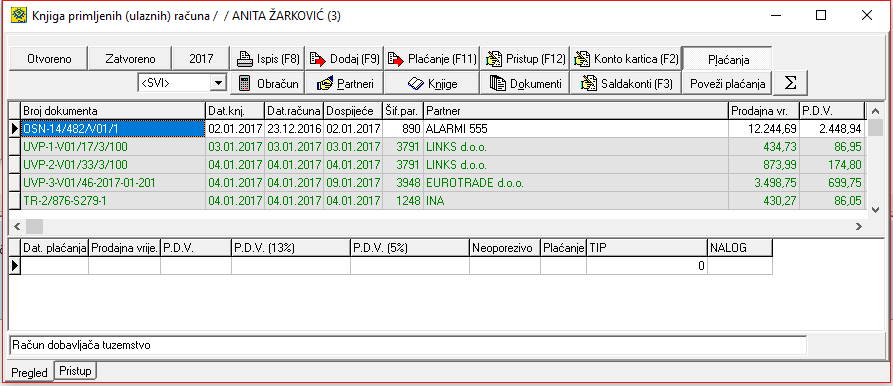The image size is (893, 386).
Task: Select document UVP-3-V01/46-2017-01-201
Action: pyautogui.click(x=113, y=183)
